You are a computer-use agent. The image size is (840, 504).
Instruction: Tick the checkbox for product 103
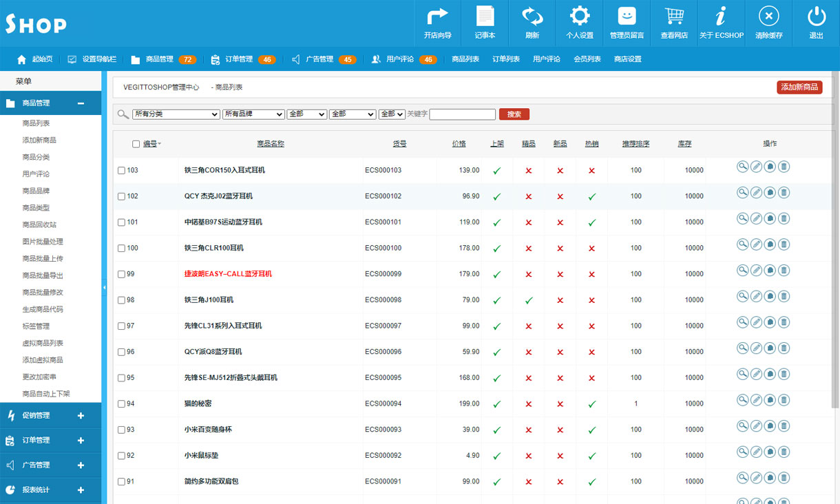(121, 170)
